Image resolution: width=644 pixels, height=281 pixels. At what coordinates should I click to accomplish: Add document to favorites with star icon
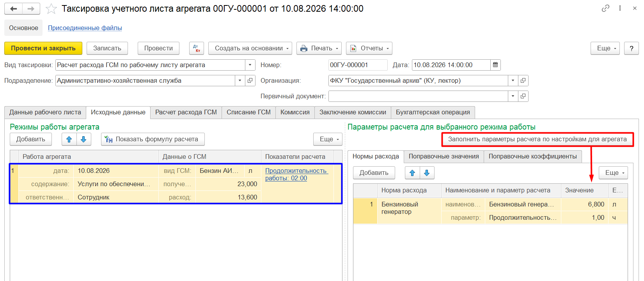pyautogui.click(x=51, y=9)
